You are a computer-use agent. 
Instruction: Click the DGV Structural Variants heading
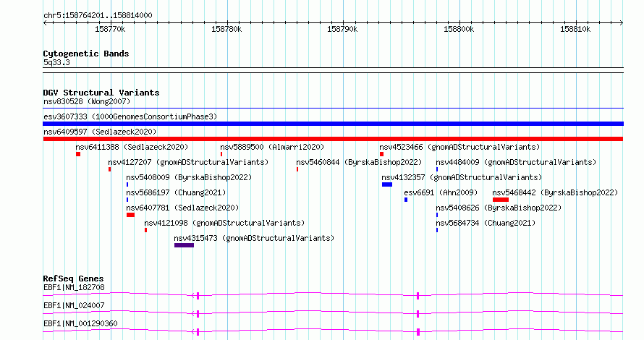pos(101,93)
